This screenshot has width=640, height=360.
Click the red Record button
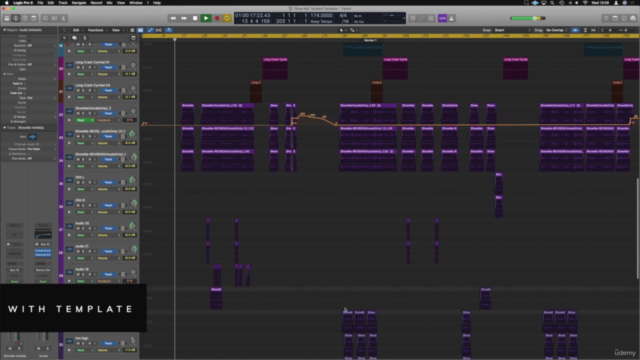click(x=217, y=18)
